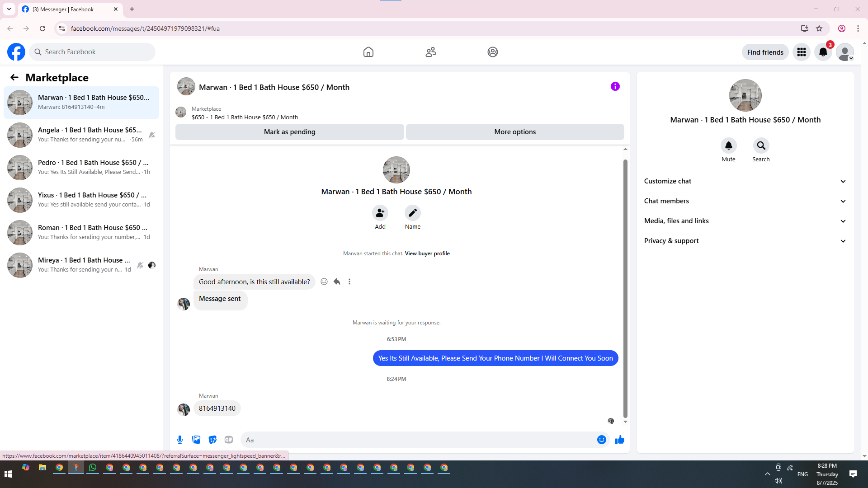This screenshot has width=868, height=488.
Task: Click the chat scroll-down arrow
Action: point(625,422)
